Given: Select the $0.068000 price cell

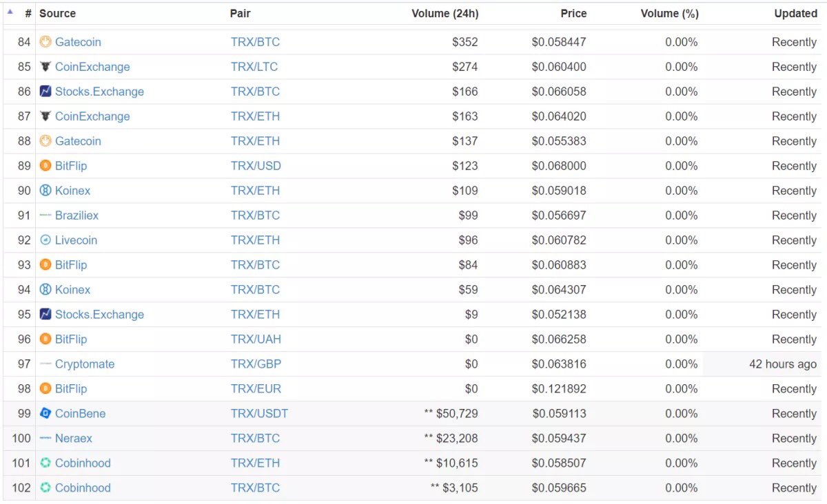Looking at the screenshot, I should click(x=559, y=166).
